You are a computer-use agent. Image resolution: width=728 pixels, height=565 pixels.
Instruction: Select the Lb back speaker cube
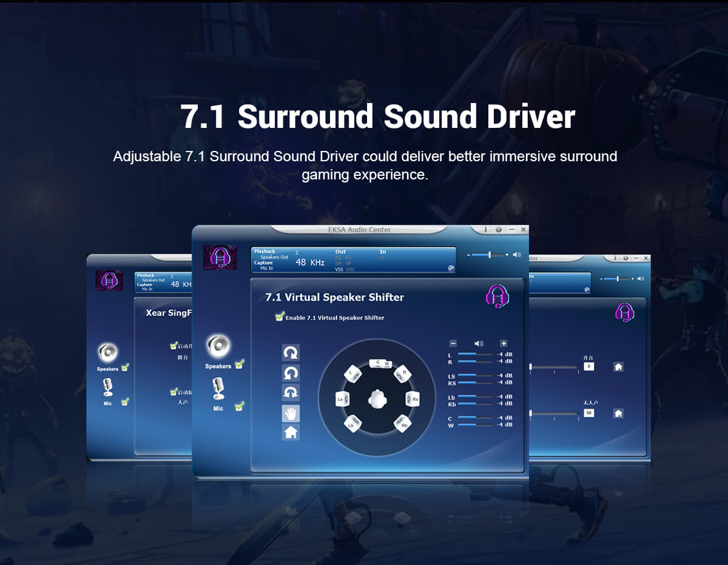pos(352,424)
